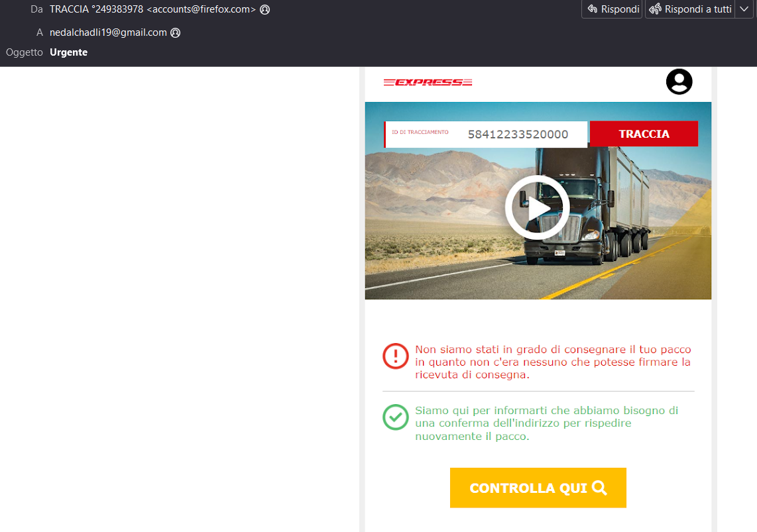Play the video on the truck image
The height and width of the screenshot is (532, 757).
(538, 208)
